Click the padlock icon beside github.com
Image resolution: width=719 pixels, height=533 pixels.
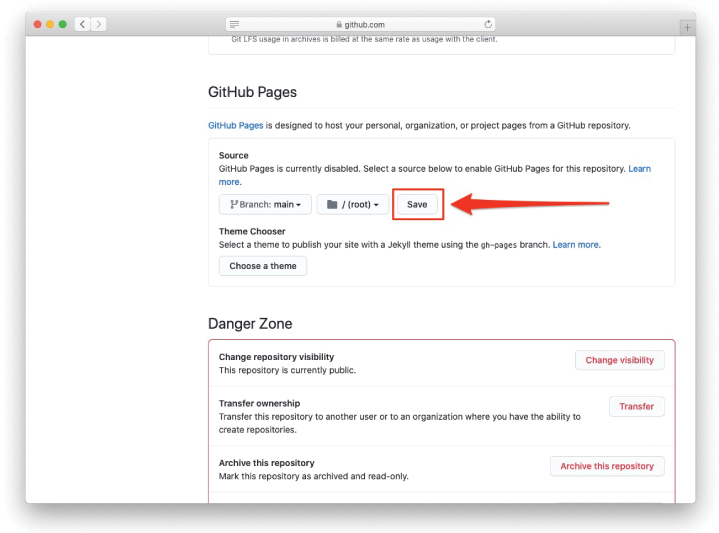pos(338,24)
